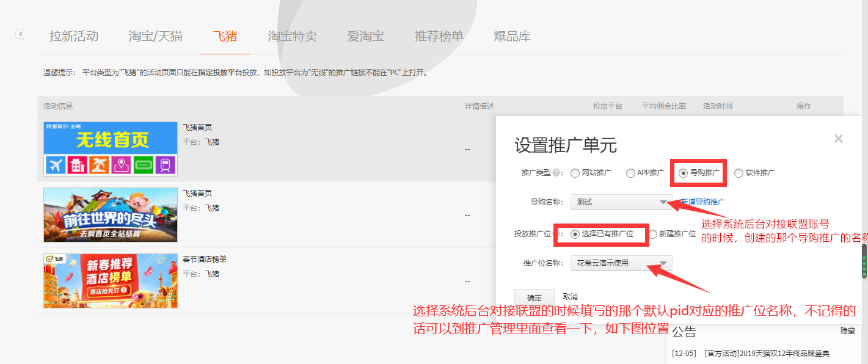Click the help icon next to 推广类型
This screenshot has width=868, height=364.
pos(556,173)
